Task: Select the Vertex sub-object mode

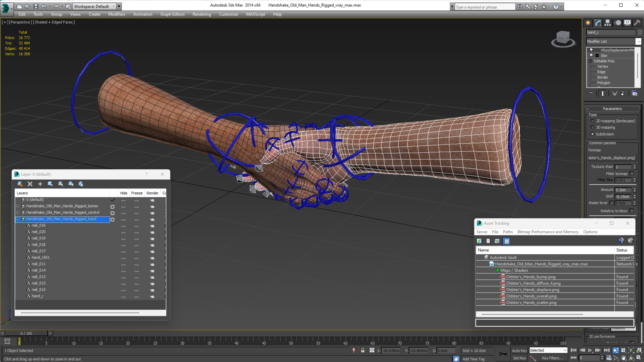Action: (602, 66)
